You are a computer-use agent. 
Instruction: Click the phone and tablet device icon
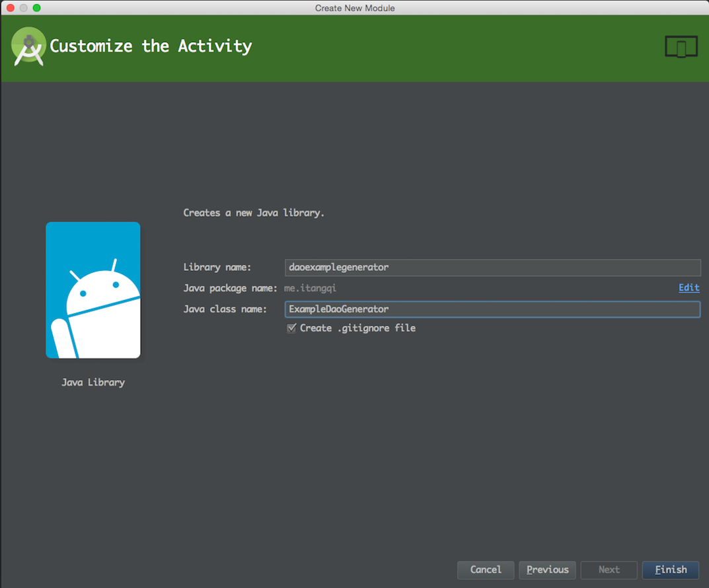click(x=681, y=47)
